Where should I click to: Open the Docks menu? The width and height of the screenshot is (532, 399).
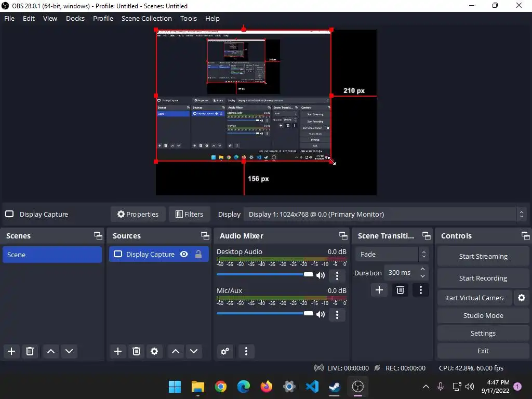click(75, 18)
